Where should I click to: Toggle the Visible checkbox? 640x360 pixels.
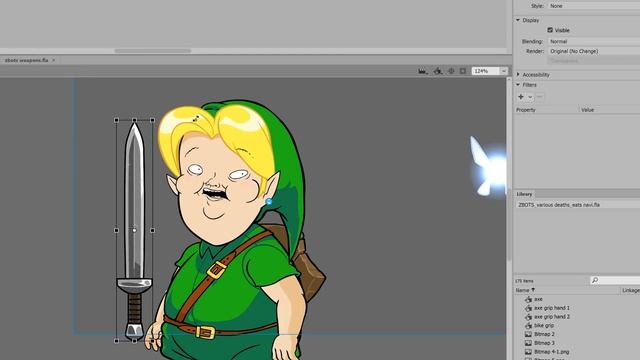(550, 30)
